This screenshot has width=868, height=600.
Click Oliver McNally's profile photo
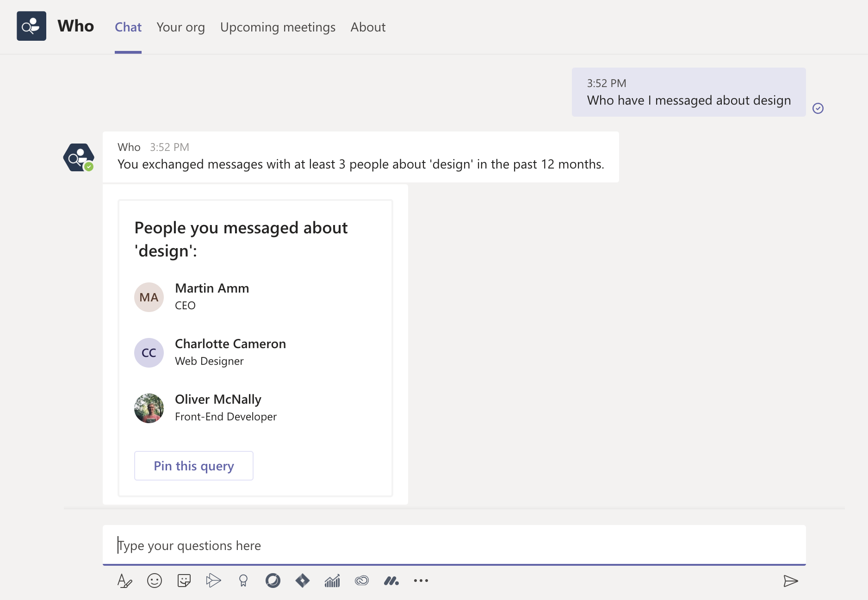149,408
